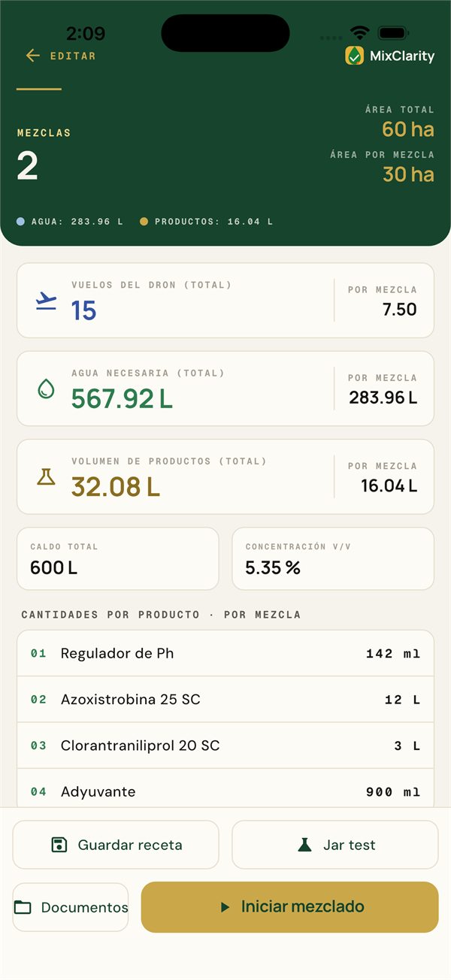The height and width of the screenshot is (980, 451).
Task: Open the Jar test button
Action: [x=334, y=845]
